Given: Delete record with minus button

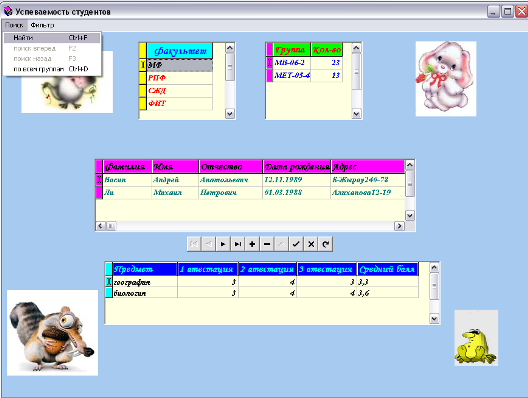Looking at the screenshot, I should point(267,244).
